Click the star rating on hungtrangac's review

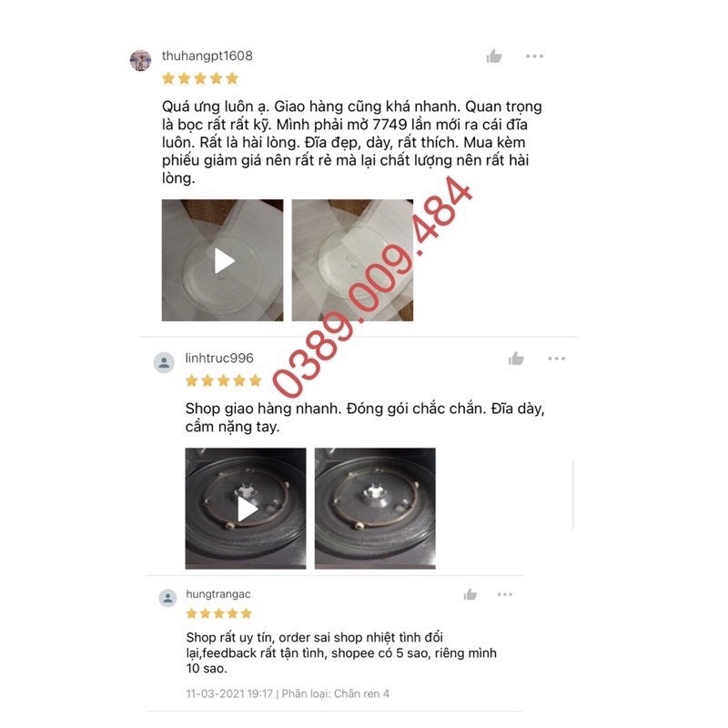pos(218,613)
